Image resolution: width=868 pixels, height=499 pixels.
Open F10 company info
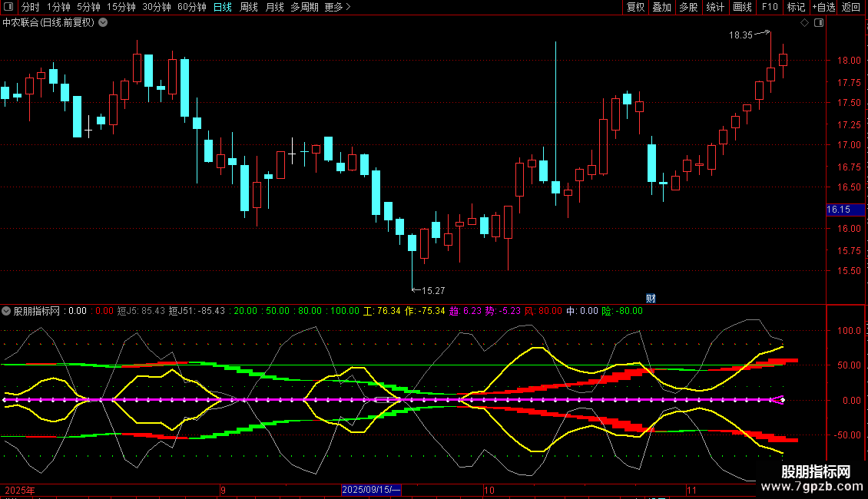pos(770,7)
